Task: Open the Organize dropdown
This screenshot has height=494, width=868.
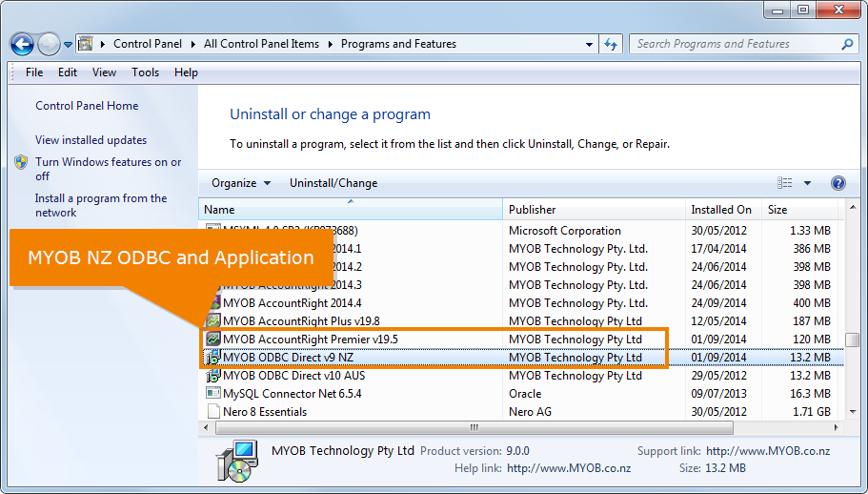Action: [x=241, y=183]
